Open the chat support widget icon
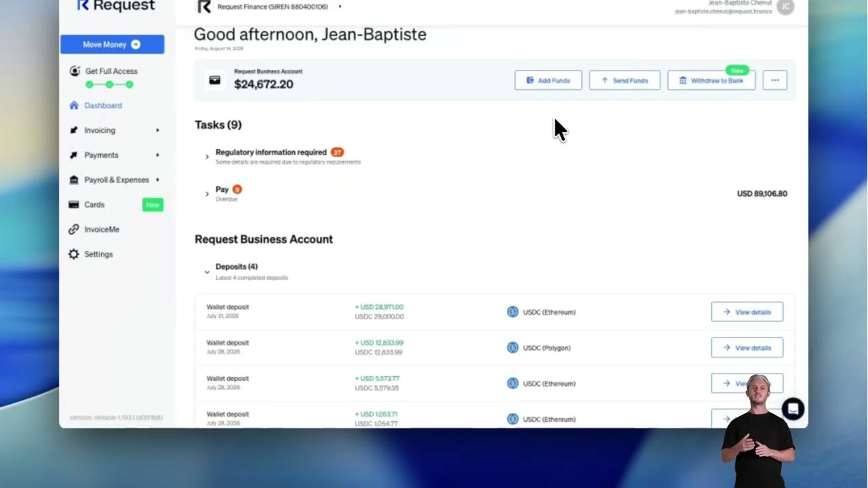 coord(793,409)
